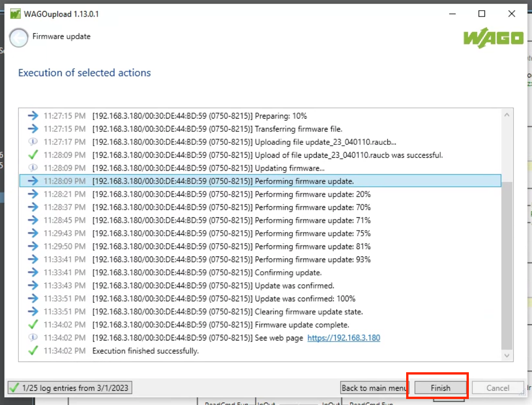Viewport: 532px width, 405px height.
Task: Click the scrollbar up arrow in the log panel
Action: (x=507, y=114)
